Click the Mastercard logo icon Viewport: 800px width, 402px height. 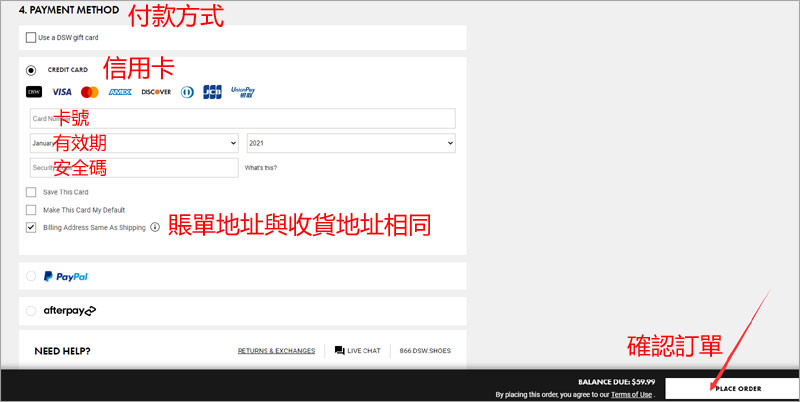(x=90, y=92)
